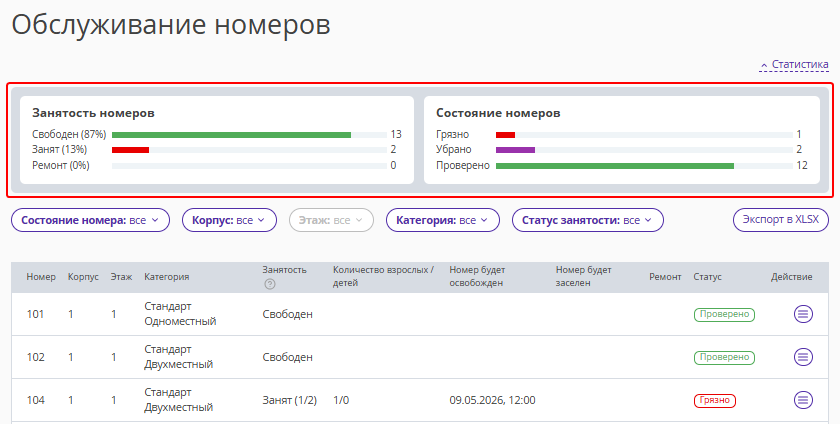
Task: Click Занят (1/2) occupancy cell
Action: tap(289, 400)
